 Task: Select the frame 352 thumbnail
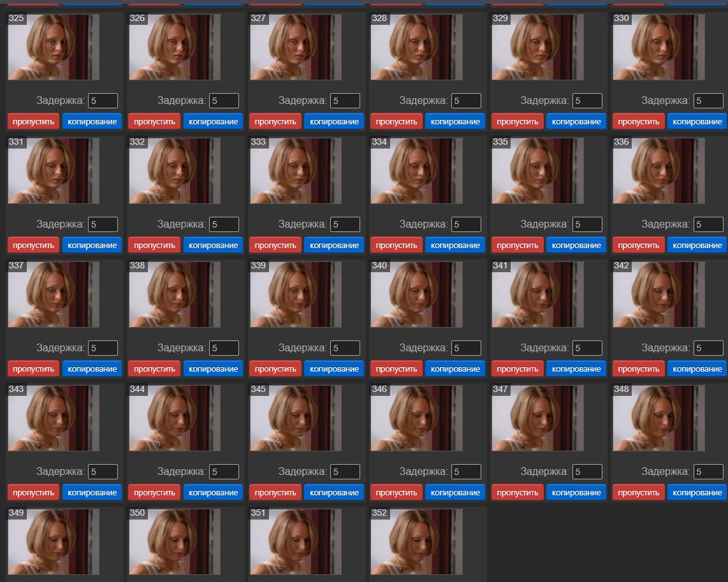(x=416, y=542)
